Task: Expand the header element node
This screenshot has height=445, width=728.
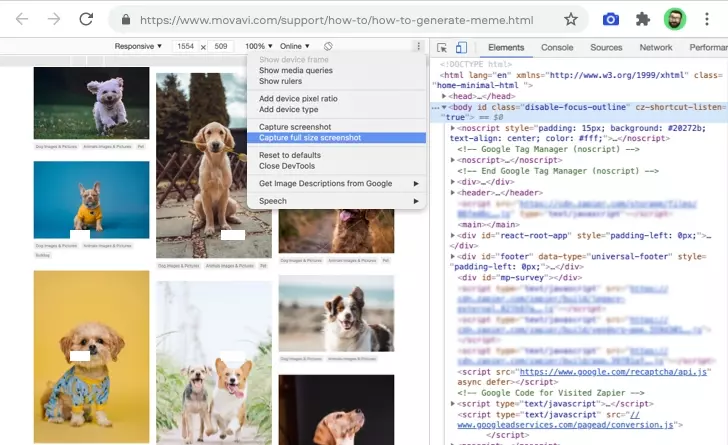Action: coord(453,192)
